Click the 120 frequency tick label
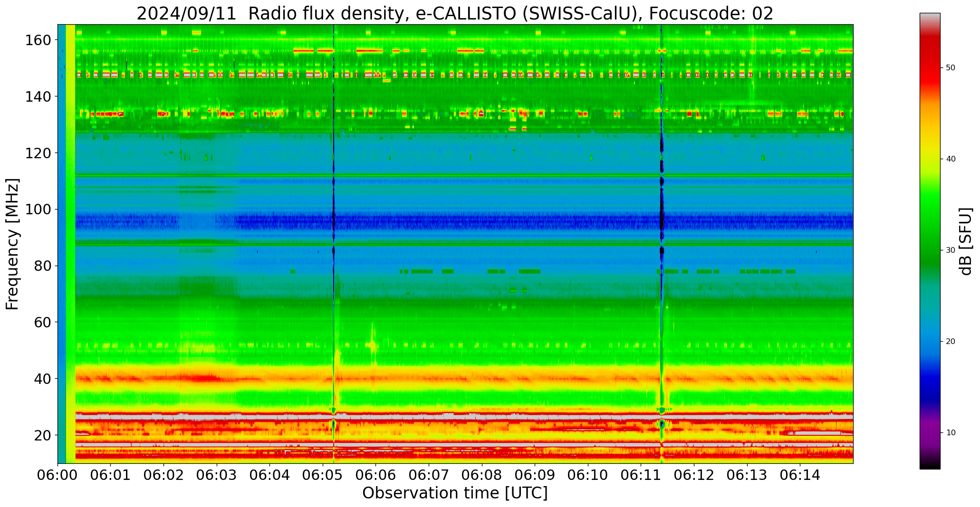The width and height of the screenshot is (980, 507). pyautogui.click(x=38, y=153)
